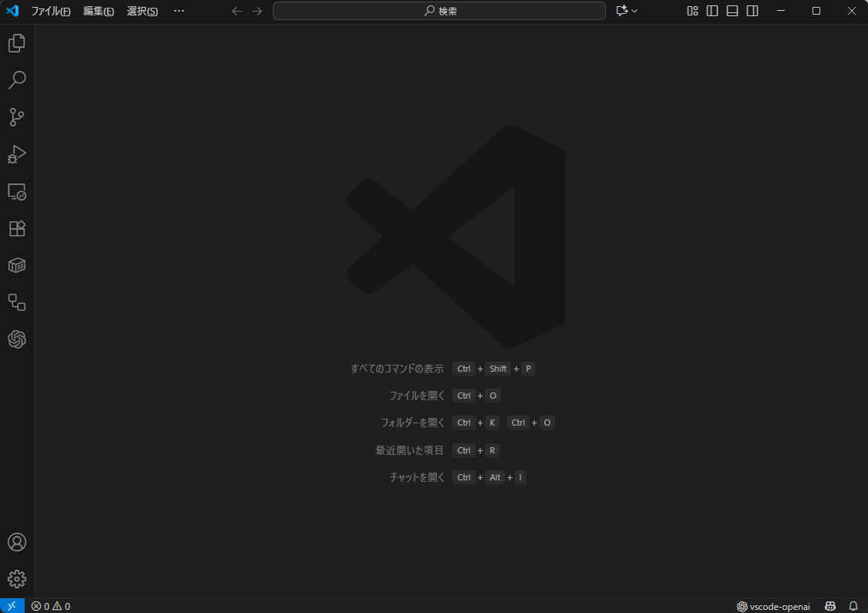Open the ファイル menu
Image resolution: width=868 pixels, height=613 pixels.
pos(51,11)
